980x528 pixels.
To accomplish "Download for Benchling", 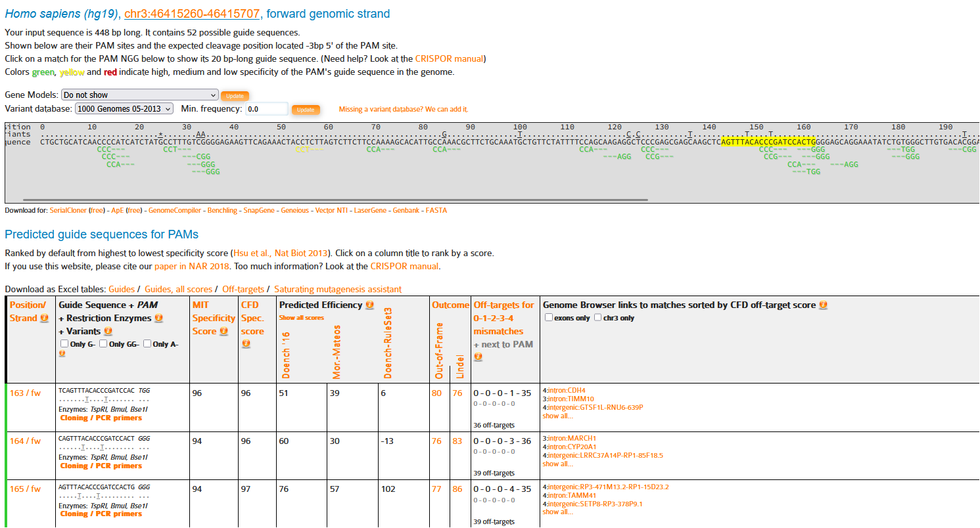I will pos(222,210).
